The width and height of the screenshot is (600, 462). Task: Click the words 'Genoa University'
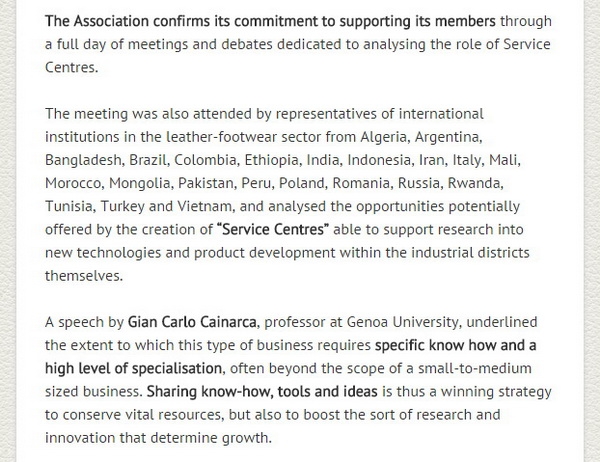pos(402,322)
